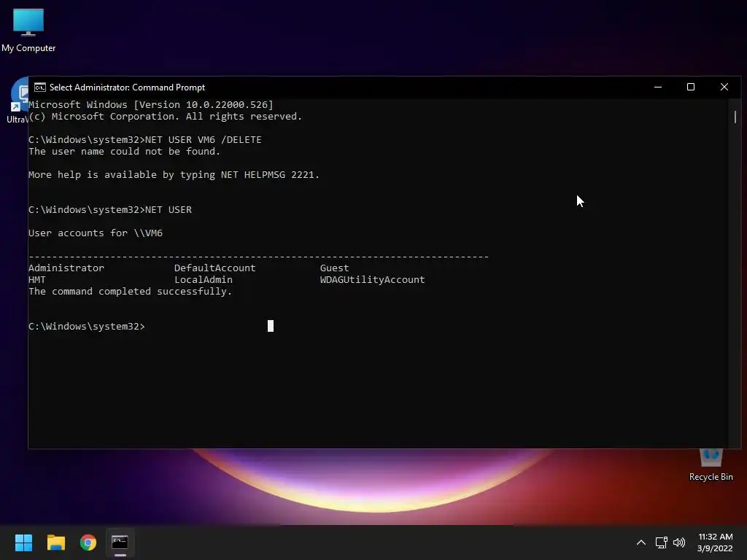747x560 pixels.
Task: Click 'The command completed successfully.' line
Action: coord(130,292)
